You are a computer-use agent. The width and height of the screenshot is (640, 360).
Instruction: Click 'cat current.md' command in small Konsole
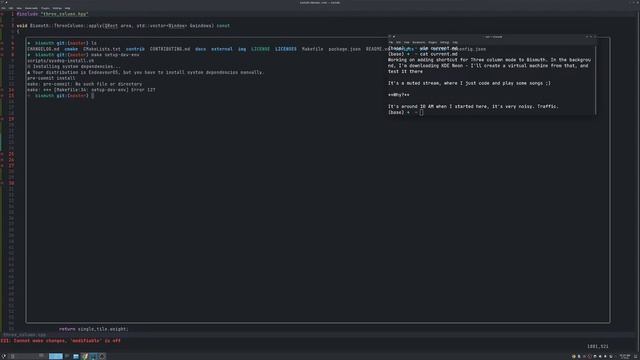(439, 54)
